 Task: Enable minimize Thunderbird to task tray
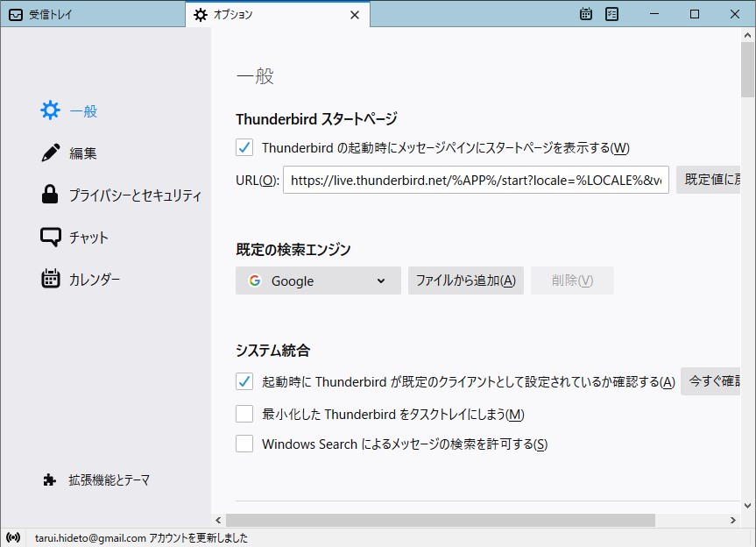pos(244,414)
